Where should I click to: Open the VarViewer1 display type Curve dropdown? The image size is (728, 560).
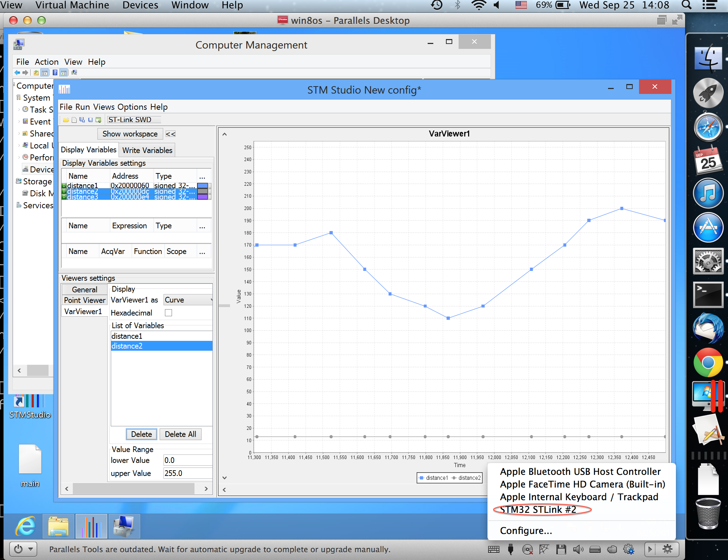(188, 300)
